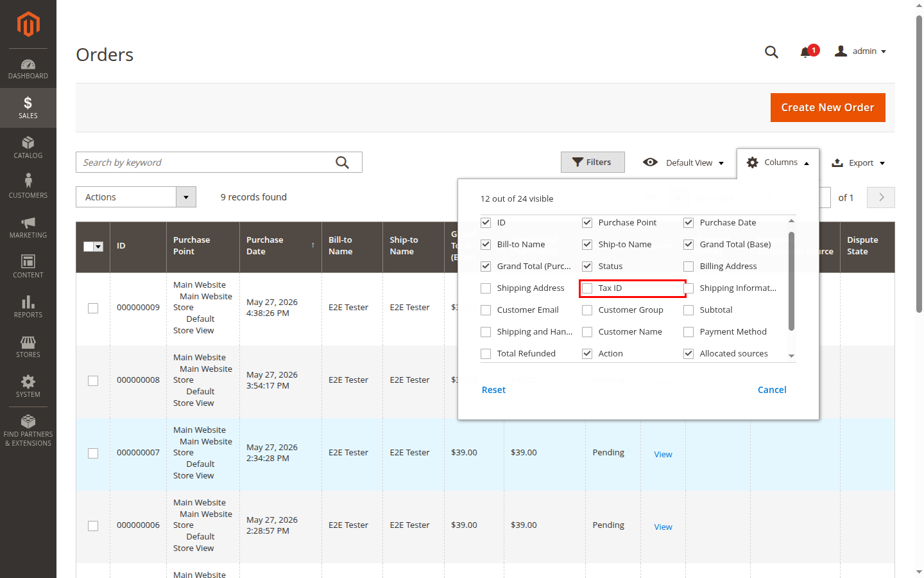Enable the Billing Address column

tap(689, 267)
